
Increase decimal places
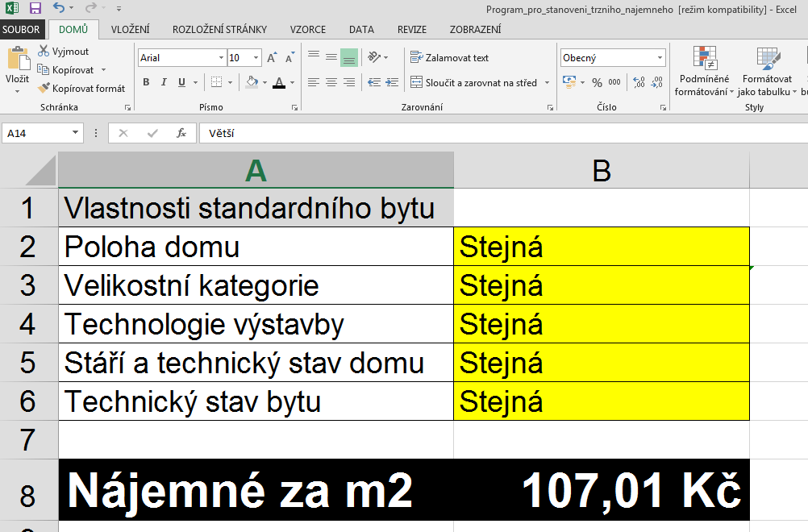tap(639, 82)
